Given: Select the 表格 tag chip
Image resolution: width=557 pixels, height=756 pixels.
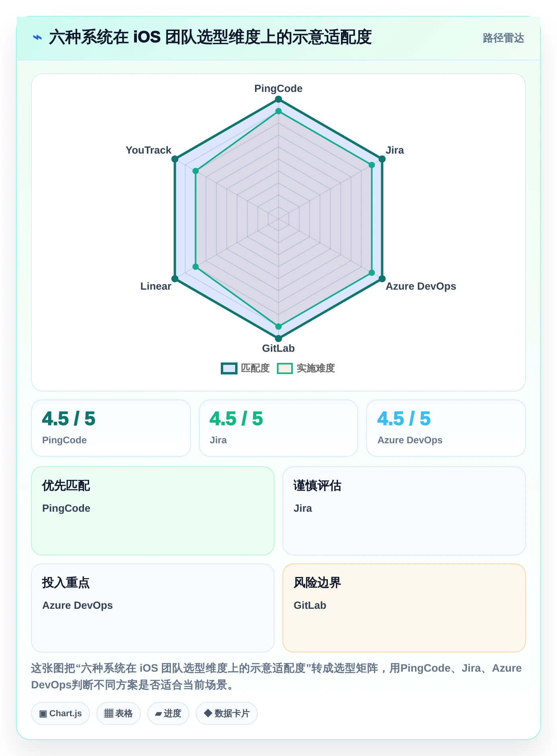Looking at the screenshot, I should [118, 713].
